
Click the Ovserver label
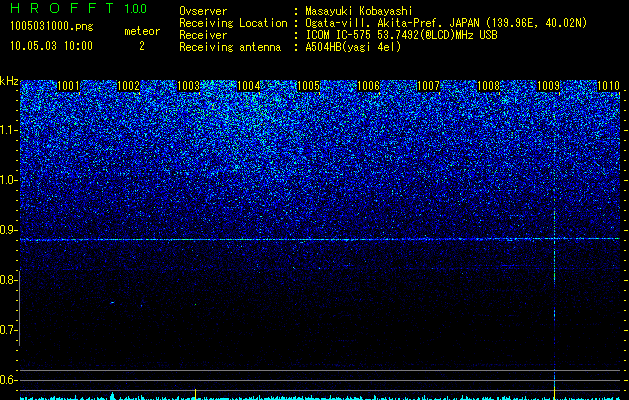(x=203, y=11)
